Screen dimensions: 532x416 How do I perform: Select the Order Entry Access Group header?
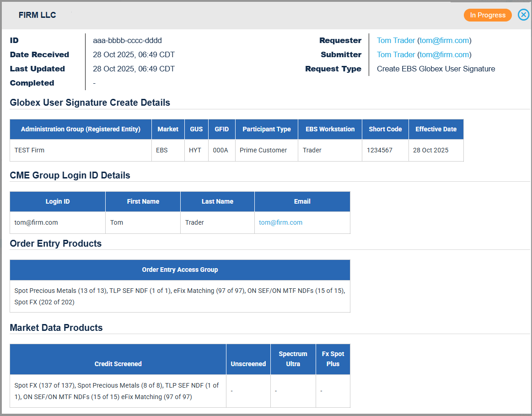[x=180, y=270]
